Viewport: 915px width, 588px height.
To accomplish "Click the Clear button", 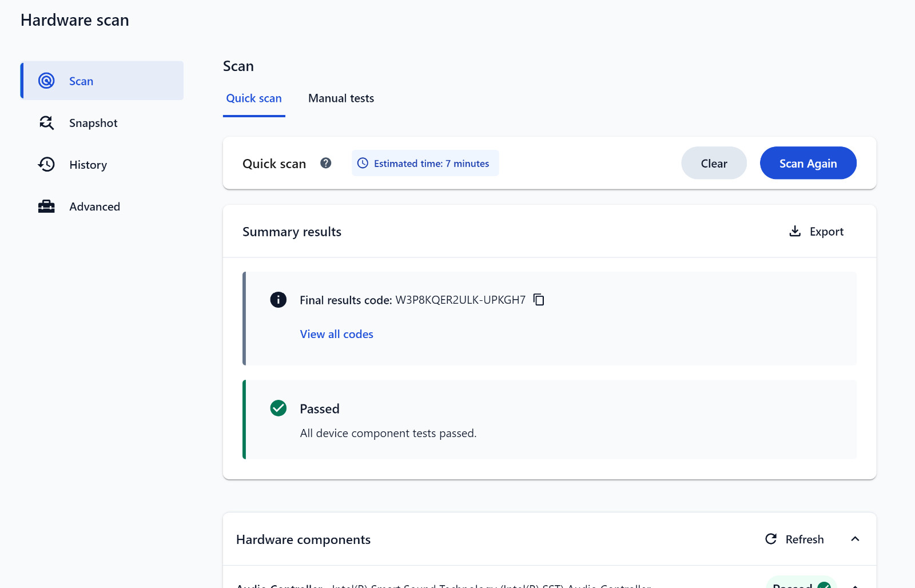I will [714, 163].
